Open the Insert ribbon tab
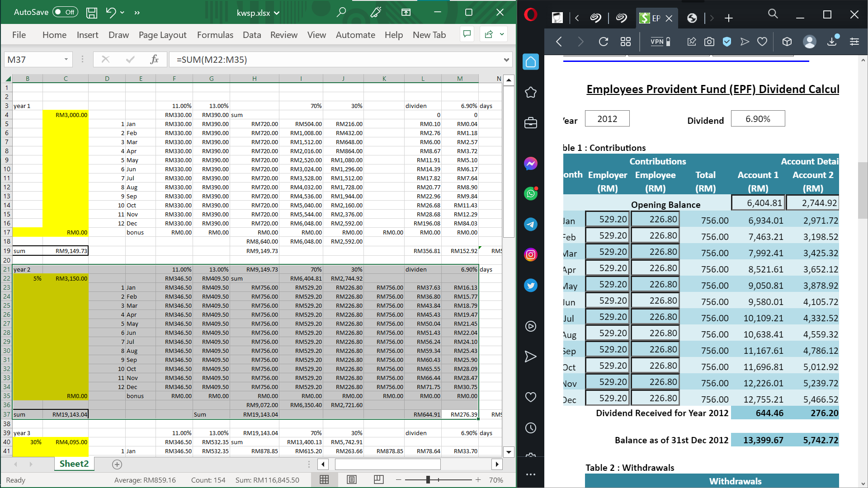This screenshot has width=868, height=488. click(x=87, y=35)
